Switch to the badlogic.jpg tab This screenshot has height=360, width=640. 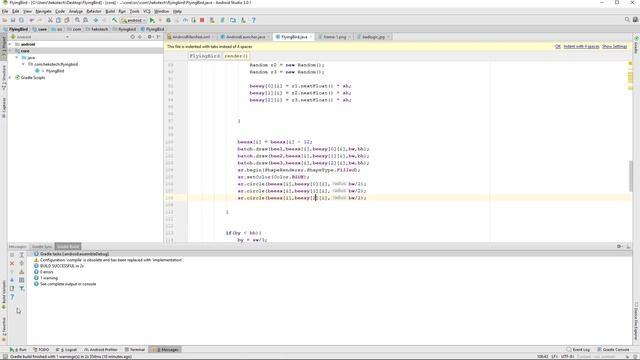tap(373, 37)
